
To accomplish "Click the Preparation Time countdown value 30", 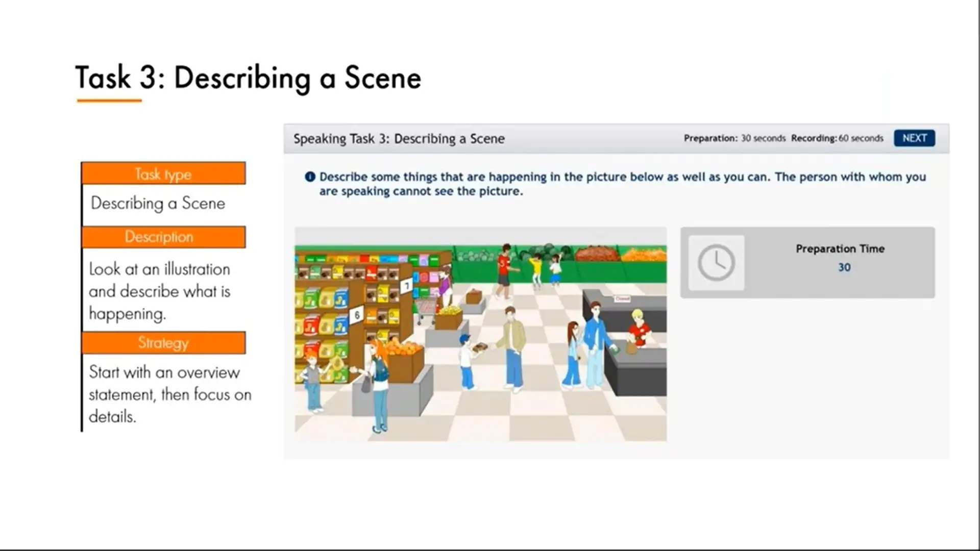I will click(844, 267).
